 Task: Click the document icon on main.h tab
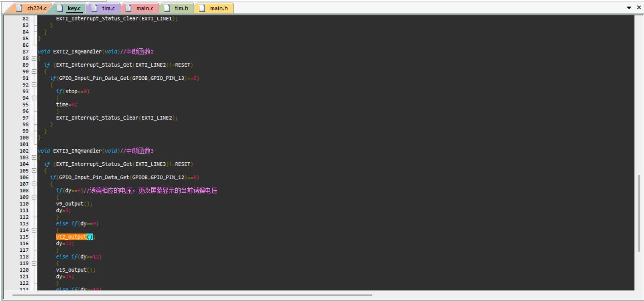[x=202, y=8]
